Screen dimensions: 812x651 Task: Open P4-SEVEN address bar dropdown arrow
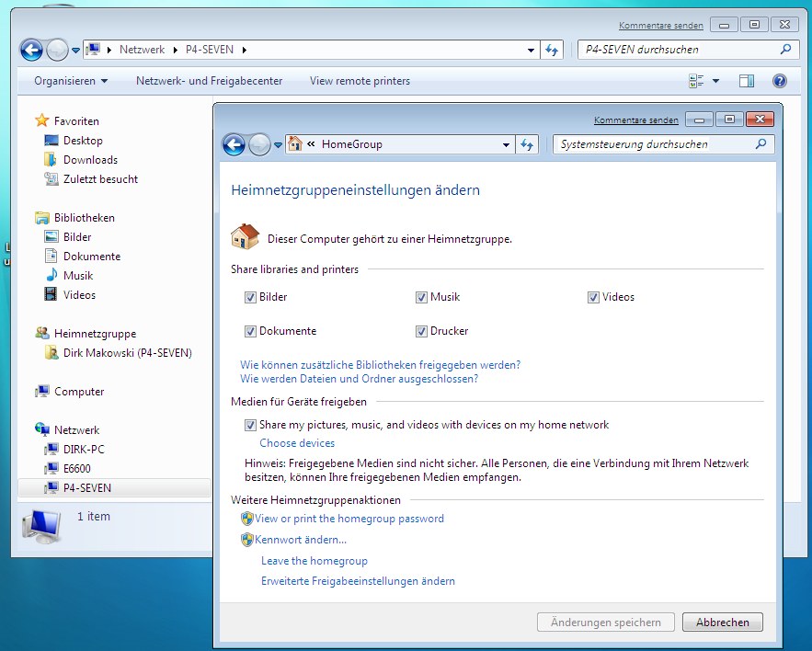[x=531, y=51]
